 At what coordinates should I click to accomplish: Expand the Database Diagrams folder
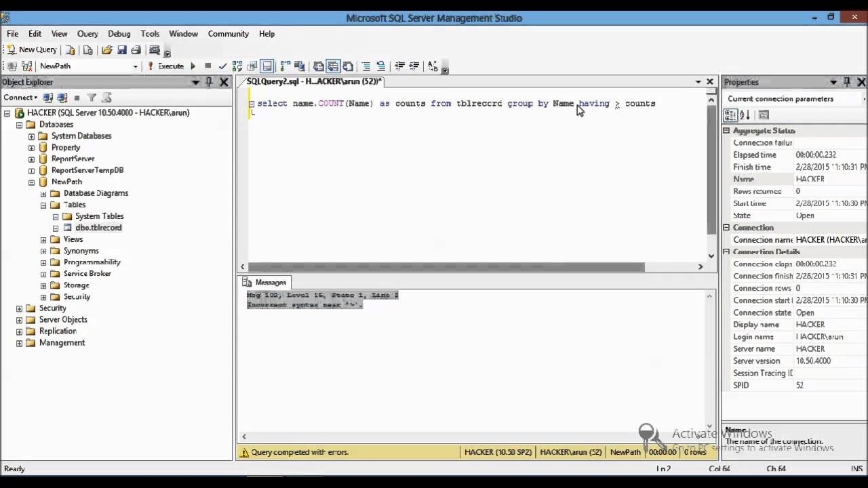click(43, 194)
